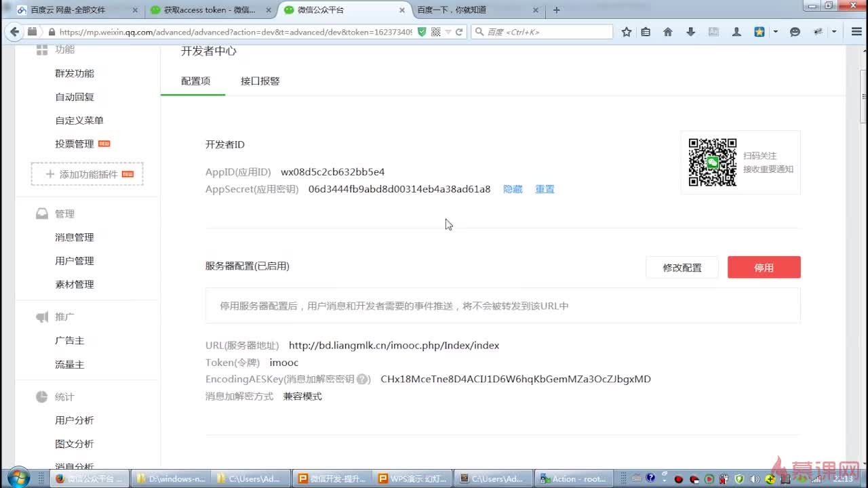Click the blue star extension icon
The image size is (868, 488).
759,32
